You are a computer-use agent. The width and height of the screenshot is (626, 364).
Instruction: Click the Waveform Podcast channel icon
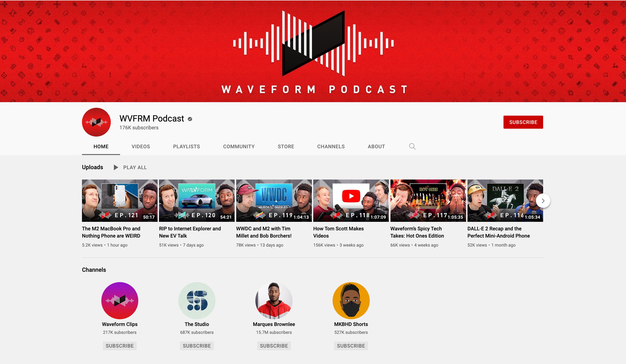coord(96,122)
